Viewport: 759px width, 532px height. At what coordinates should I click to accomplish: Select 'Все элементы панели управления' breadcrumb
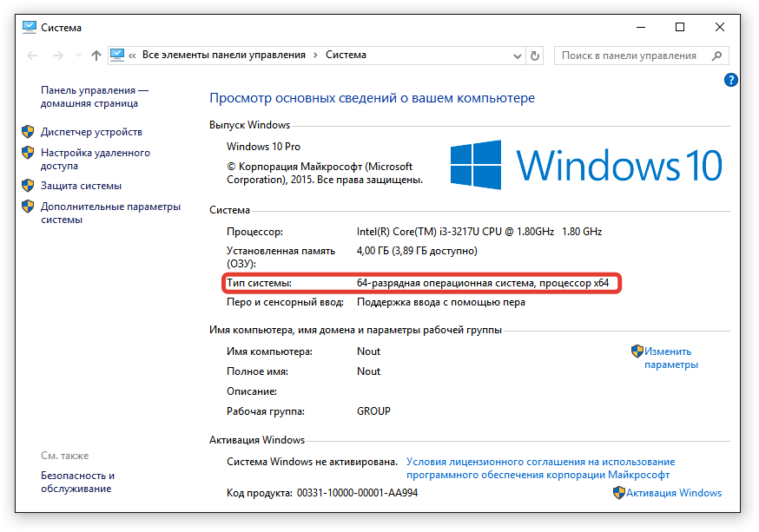(x=224, y=56)
